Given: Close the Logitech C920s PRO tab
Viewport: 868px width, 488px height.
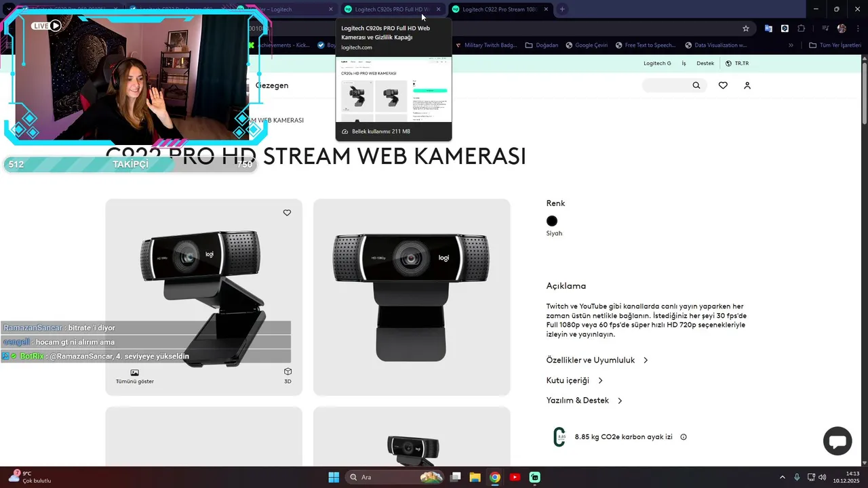Looking at the screenshot, I should [438, 9].
